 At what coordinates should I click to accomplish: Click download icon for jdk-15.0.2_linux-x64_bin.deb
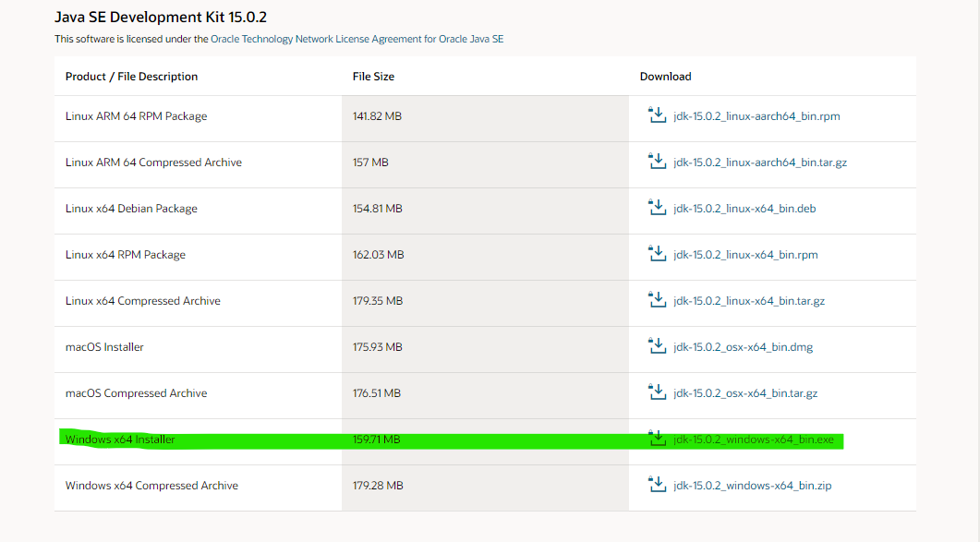point(657,208)
